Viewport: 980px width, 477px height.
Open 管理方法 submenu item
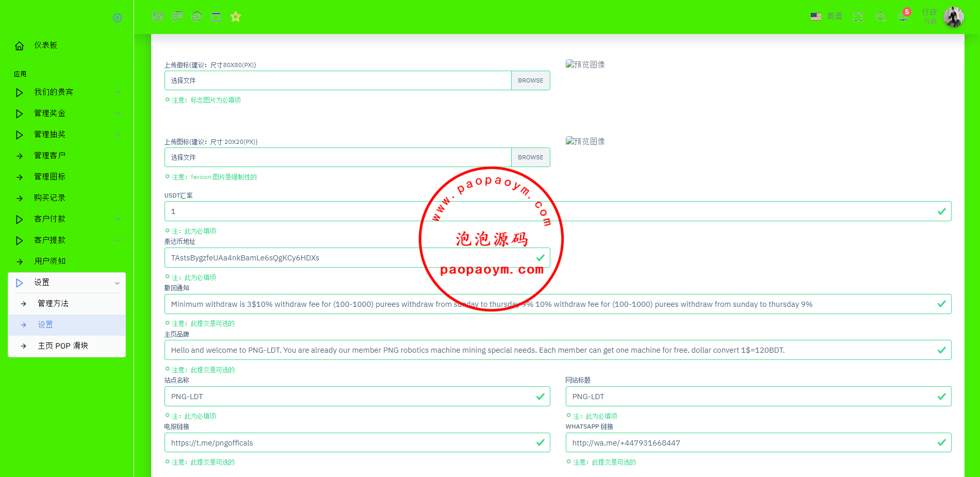tap(53, 304)
